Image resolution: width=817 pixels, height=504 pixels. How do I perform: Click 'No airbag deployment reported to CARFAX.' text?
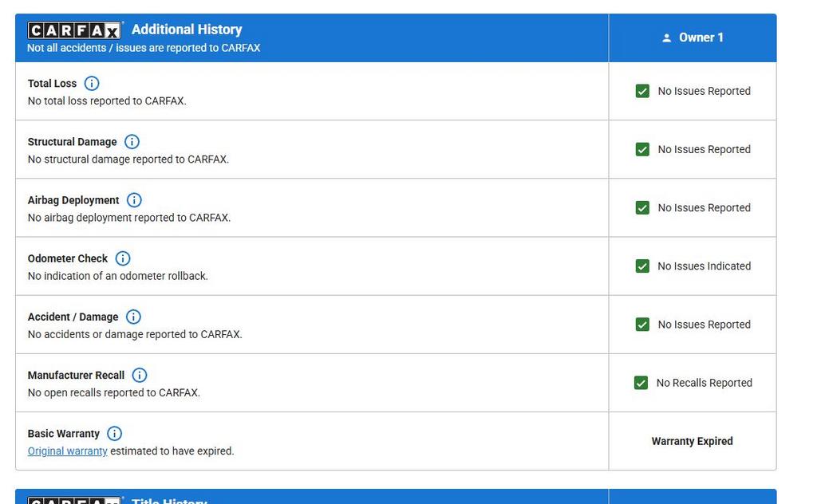pos(129,218)
